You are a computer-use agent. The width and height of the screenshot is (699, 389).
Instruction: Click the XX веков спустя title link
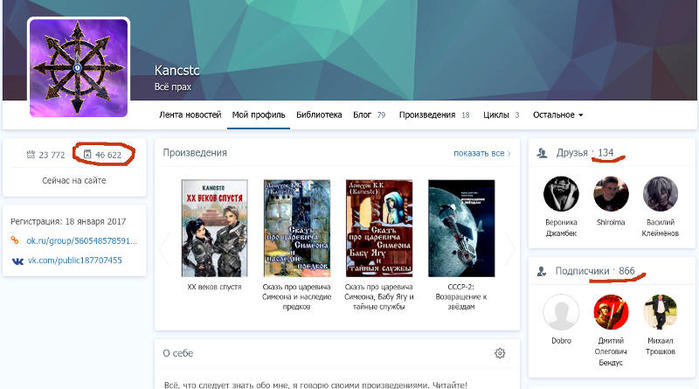[214, 287]
